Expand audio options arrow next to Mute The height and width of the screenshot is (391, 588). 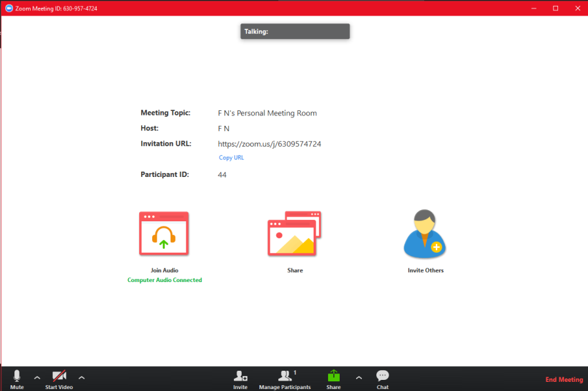tap(37, 377)
